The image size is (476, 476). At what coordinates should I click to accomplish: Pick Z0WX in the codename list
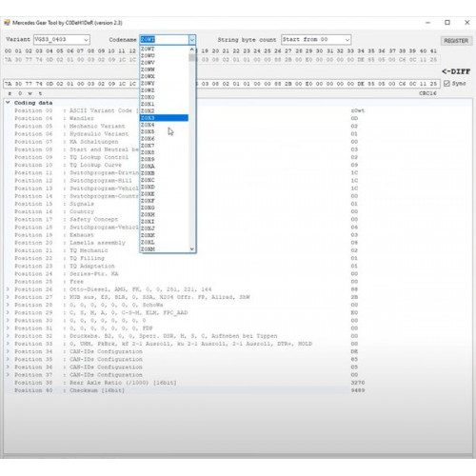(164, 76)
